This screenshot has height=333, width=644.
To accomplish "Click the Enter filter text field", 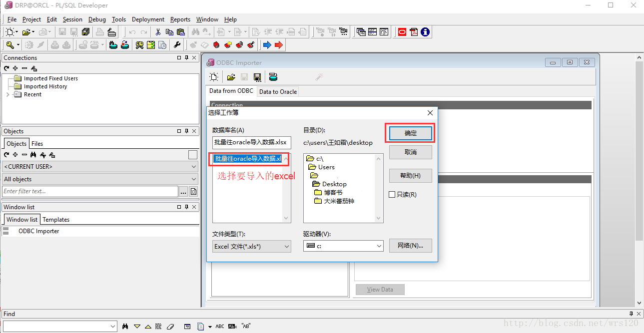I will (90, 191).
